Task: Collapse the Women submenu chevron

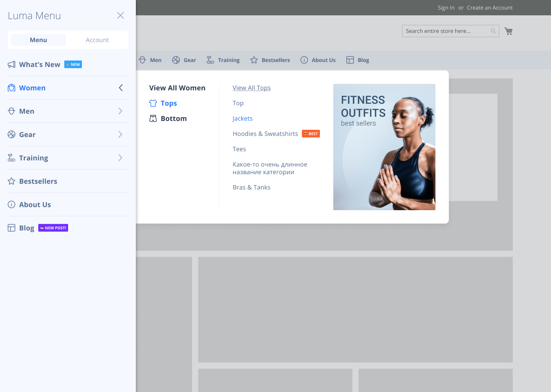Action: [x=121, y=88]
